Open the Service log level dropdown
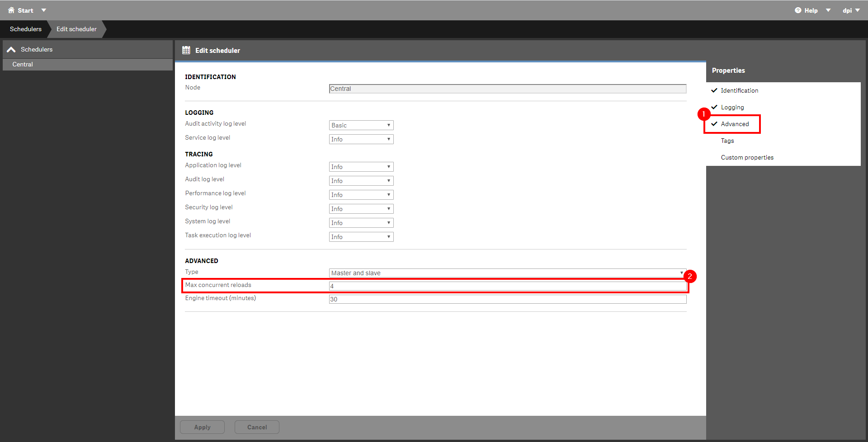This screenshot has height=442, width=868. click(x=361, y=139)
